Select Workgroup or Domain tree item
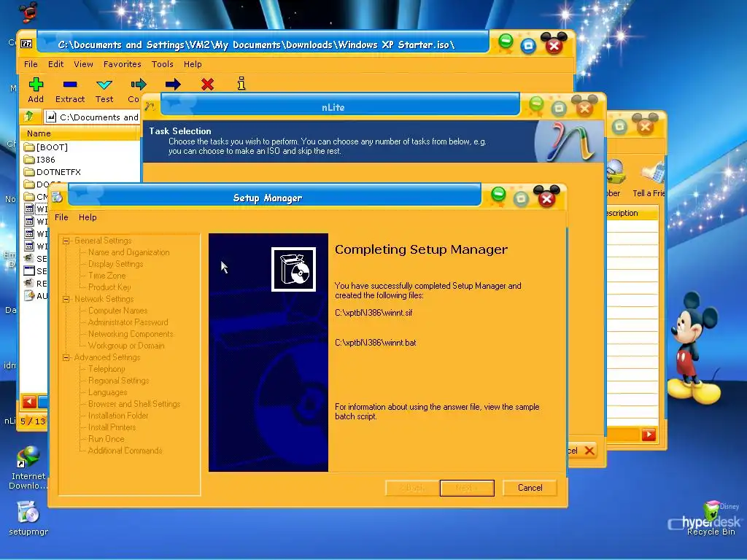This screenshot has width=747, height=560. [x=126, y=346]
